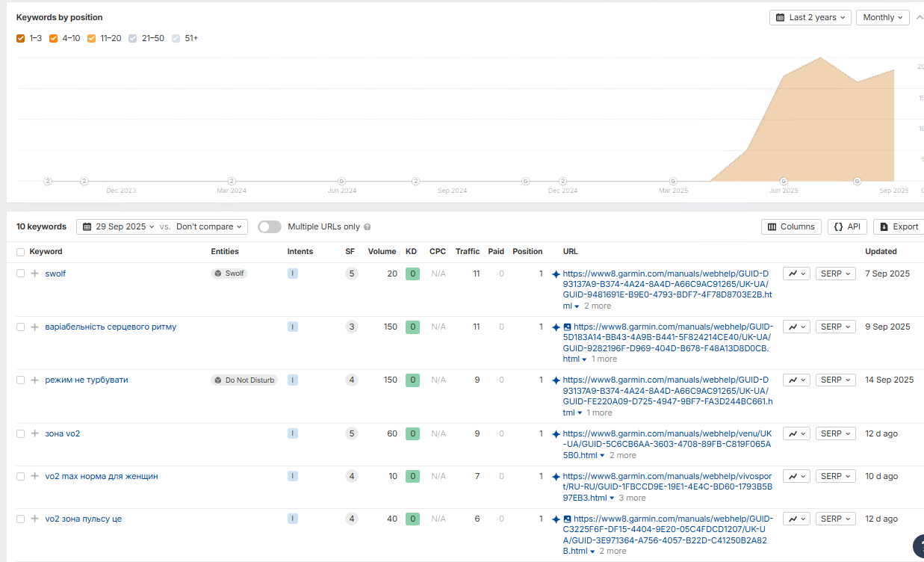Toggle the Multiple URLs only switch
The height and width of the screenshot is (562, 924).
tap(270, 226)
